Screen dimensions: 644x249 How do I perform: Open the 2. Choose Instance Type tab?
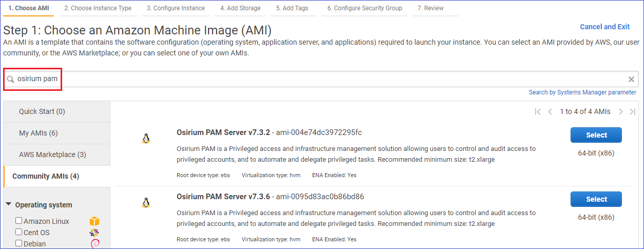(98, 8)
